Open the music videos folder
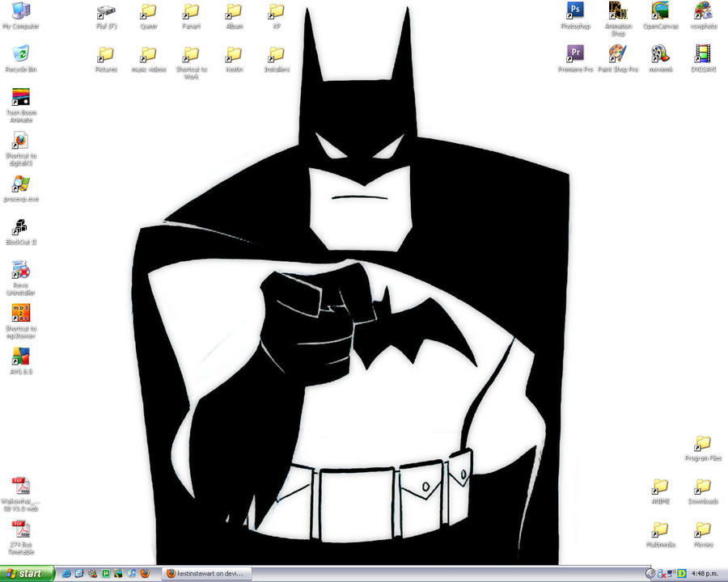Screen dimensions: 728x582 click(x=149, y=59)
